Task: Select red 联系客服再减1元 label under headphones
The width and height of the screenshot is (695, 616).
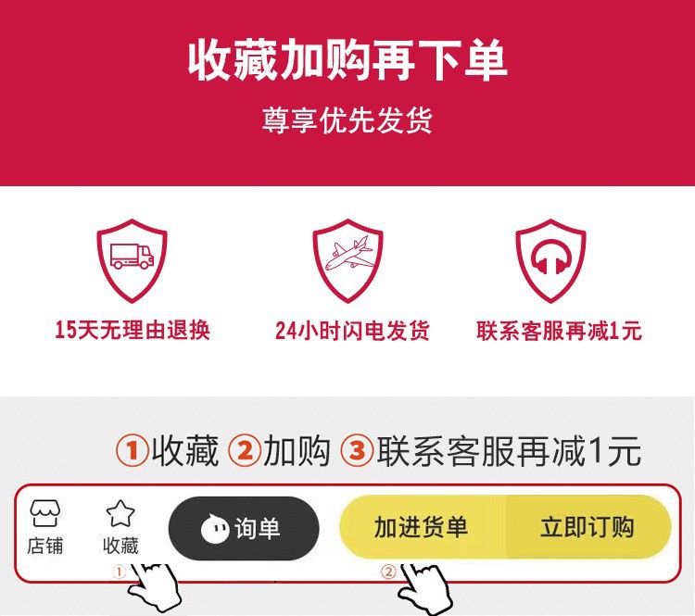Action: [560, 331]
